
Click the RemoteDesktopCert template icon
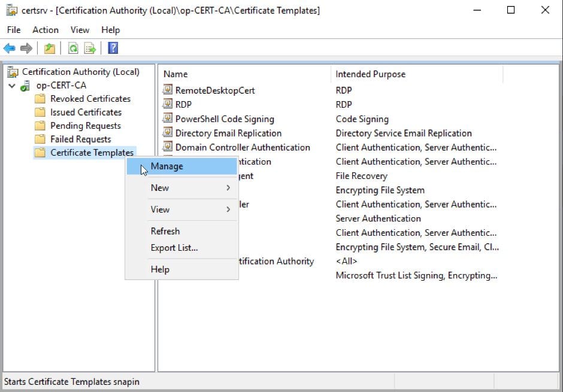[x=167, y=89]
